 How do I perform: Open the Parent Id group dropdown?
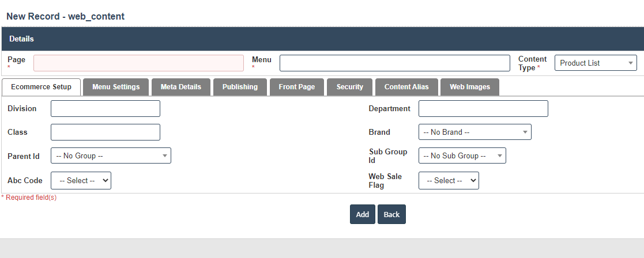111,155
